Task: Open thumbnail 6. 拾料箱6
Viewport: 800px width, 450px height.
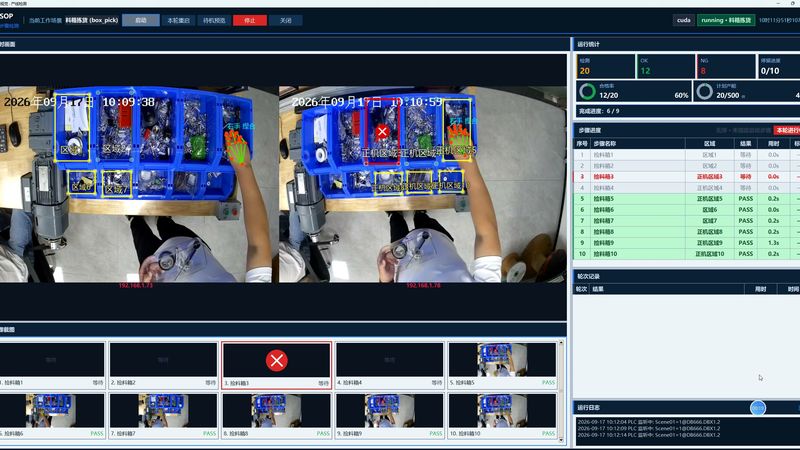Action: coord(52,415)
